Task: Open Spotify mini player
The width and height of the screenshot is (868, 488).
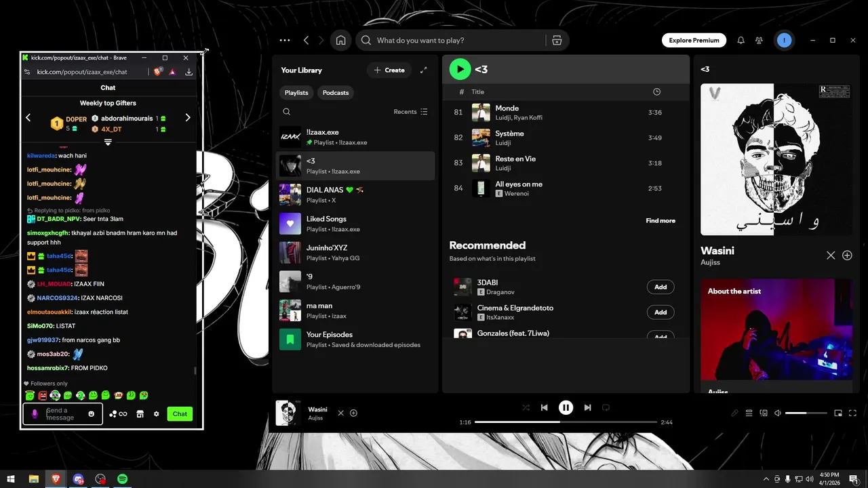Action: click(x=838, y=413)
